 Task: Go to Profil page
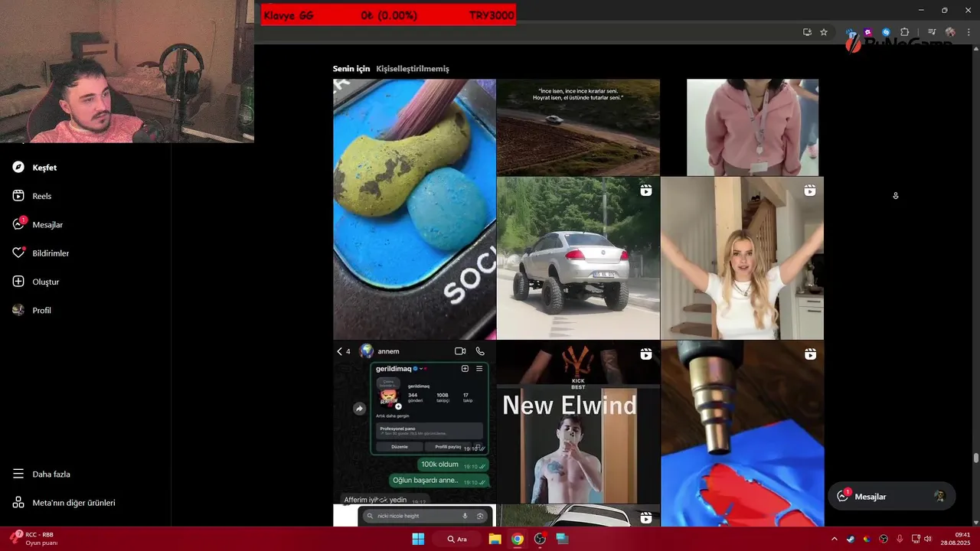(32, 310)
